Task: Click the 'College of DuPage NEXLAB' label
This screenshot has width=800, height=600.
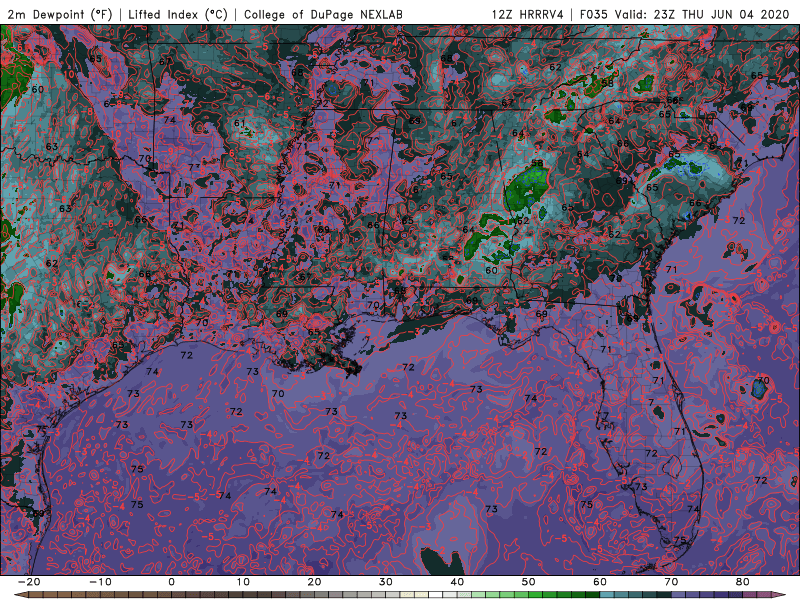Action: pyautogui.click(x=323, y=14)
